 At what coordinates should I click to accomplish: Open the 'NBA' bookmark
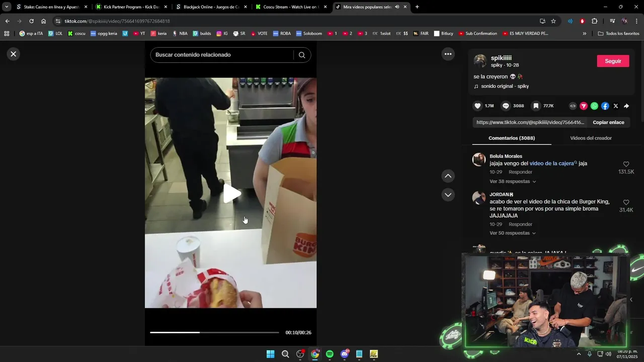click(x=180, y=33)
